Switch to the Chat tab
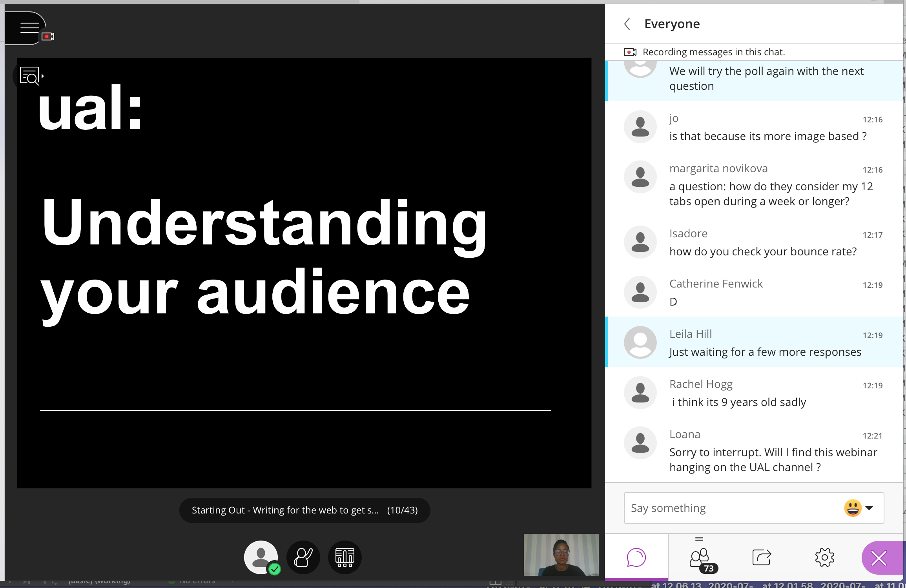906x588 pixels. tap(636, 557)
